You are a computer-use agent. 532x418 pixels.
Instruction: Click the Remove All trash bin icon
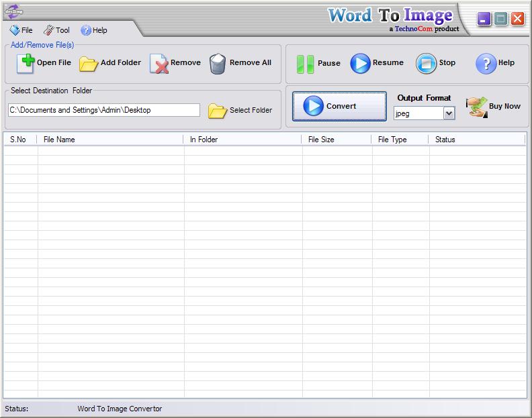(218, 64)
